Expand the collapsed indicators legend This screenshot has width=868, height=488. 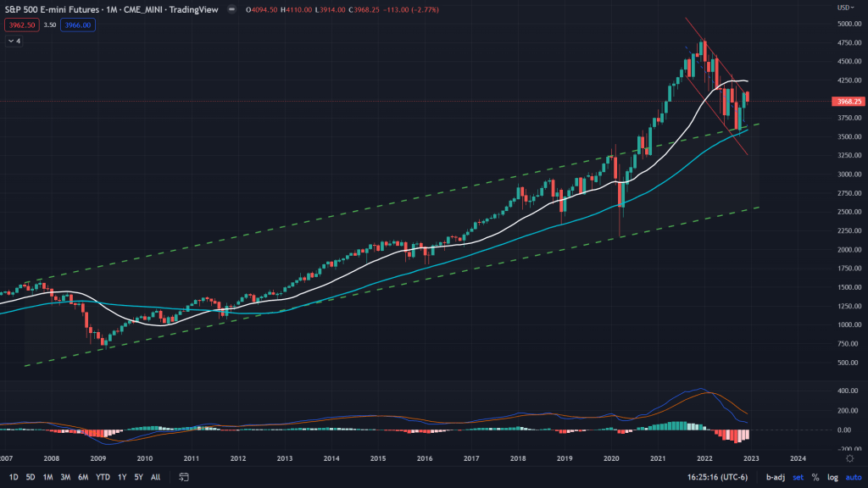click(14, 40)
